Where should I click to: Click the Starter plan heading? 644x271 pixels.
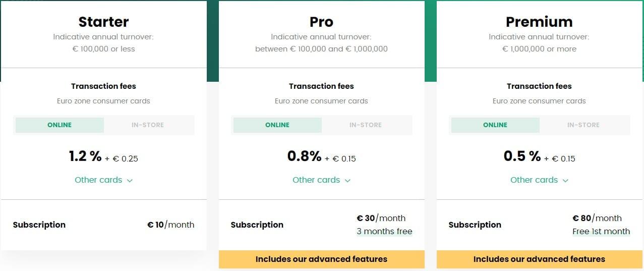tap(103, 22)
